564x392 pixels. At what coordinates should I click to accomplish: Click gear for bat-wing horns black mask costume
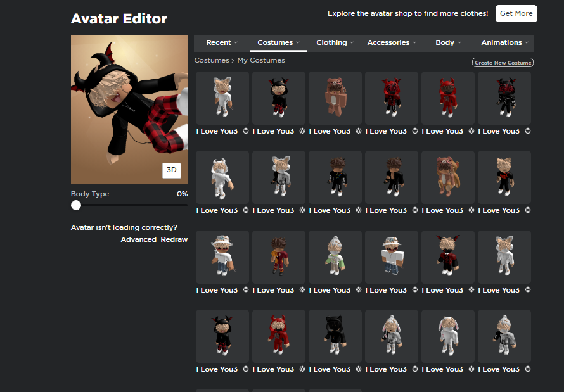(x=471, y=289)
